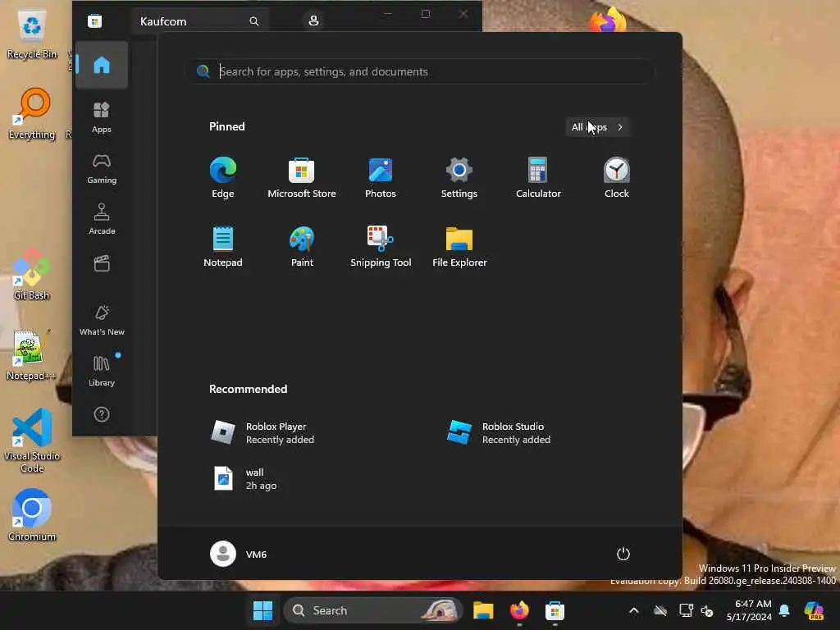Click the muted volume icon in tray
840x630 pixels.
pyautogui.click(x=707, y=610)
